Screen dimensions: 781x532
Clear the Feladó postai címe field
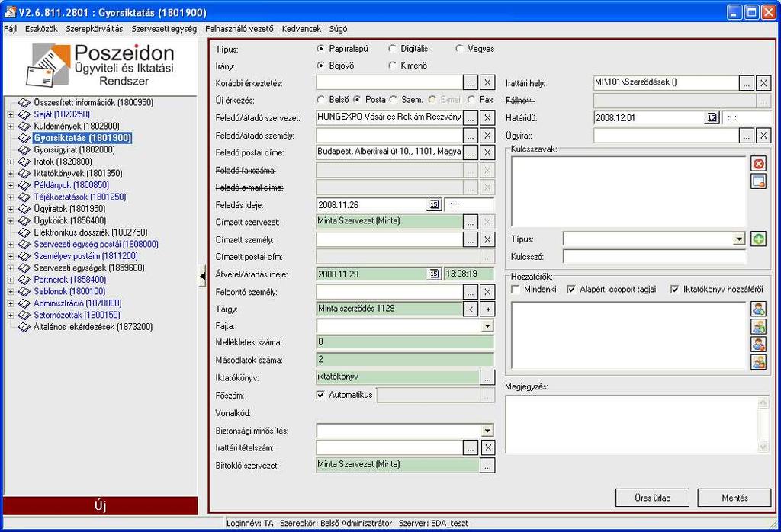click(x=487, y=152)
